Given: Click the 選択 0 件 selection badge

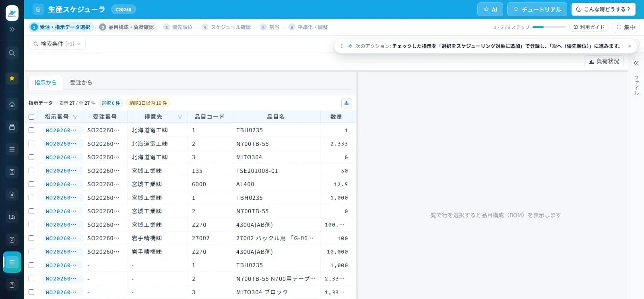Looking at the screenshot, I should coord(111,103).
